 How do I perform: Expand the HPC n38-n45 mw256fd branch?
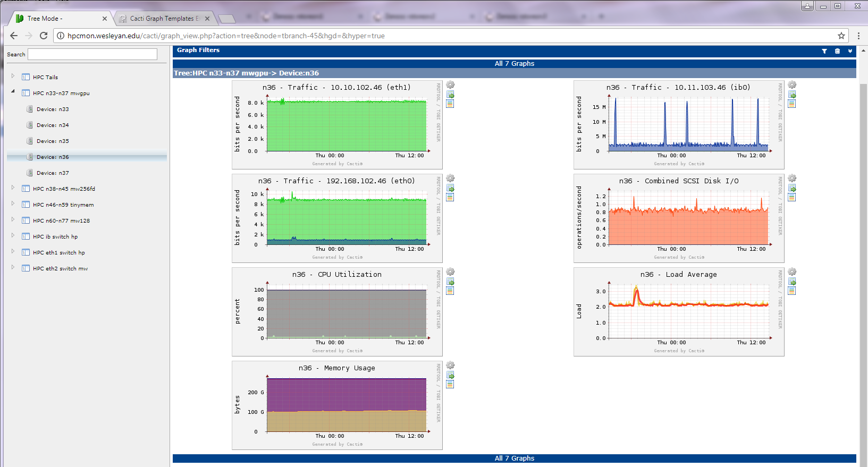tap(13, 188)
